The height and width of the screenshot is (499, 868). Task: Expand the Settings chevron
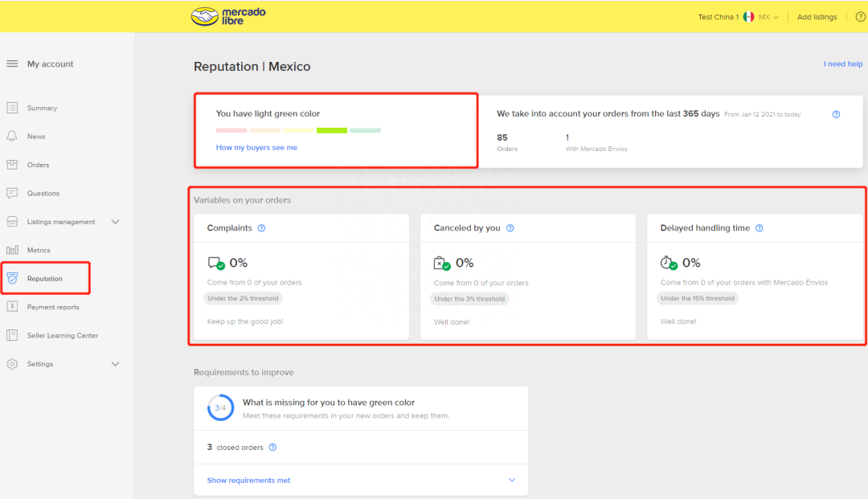(x=115, y=364)
